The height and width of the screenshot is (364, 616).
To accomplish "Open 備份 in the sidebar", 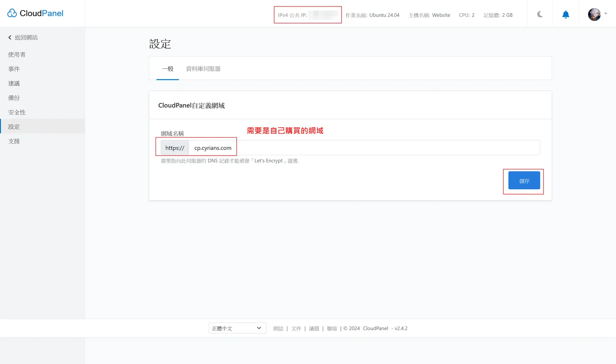I will click(x=14, y=98).
